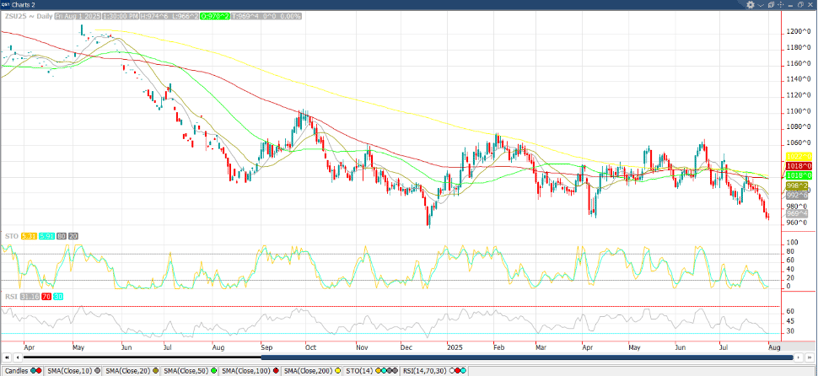This screenshot has width=818, height=376.
Task: Click the green 1018^0 price tag
Action: (x=799, y=175)
